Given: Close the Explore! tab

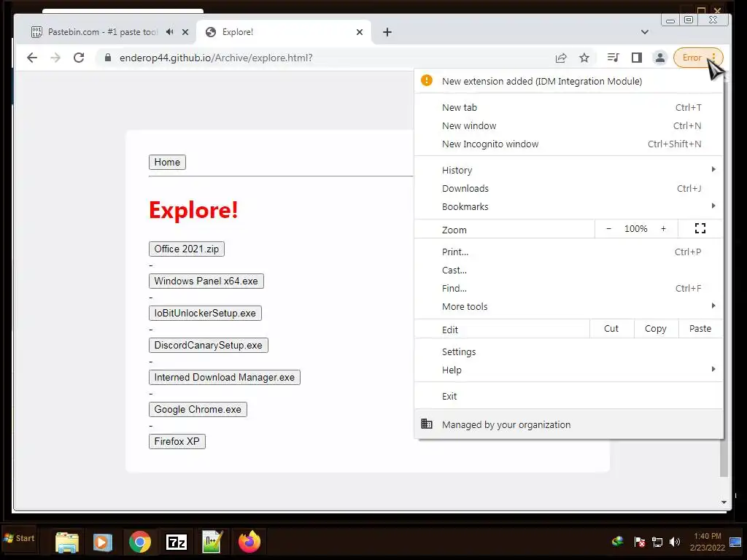Looking at the screenshot, I should tap(360, 32).
